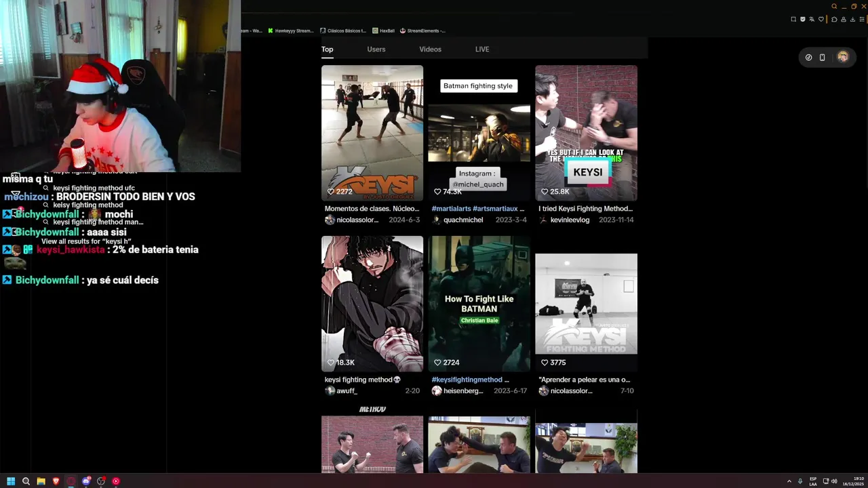Open the TikTok profile avatar
This screenshot has width=868, height=488.
(843, 57)
